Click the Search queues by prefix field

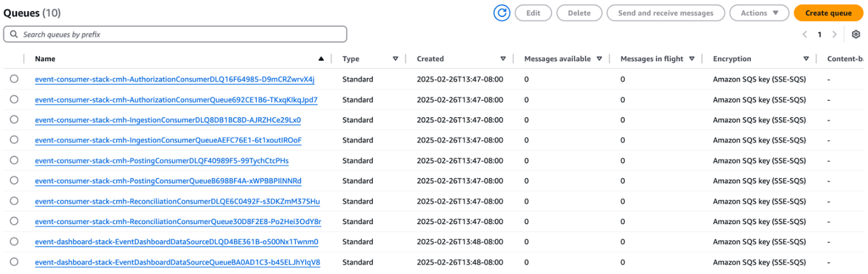pos(175,35)
